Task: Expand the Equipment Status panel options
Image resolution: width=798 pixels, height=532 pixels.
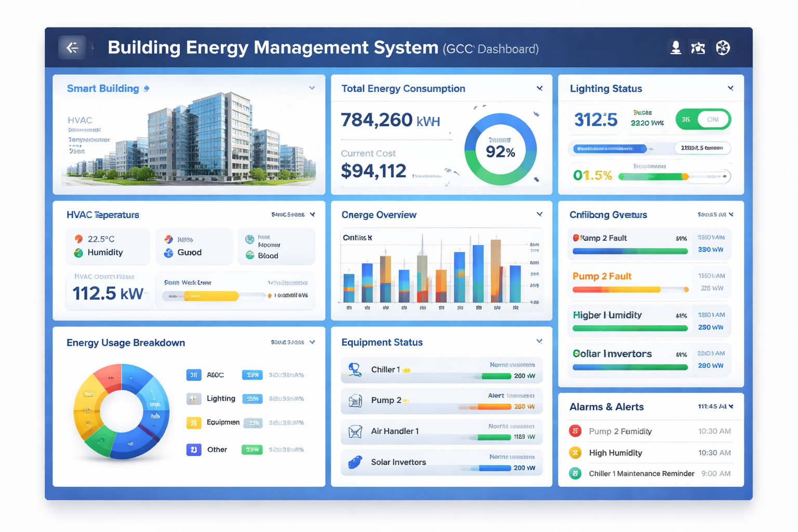Action: pyautogui.click(x=539, y=342)
